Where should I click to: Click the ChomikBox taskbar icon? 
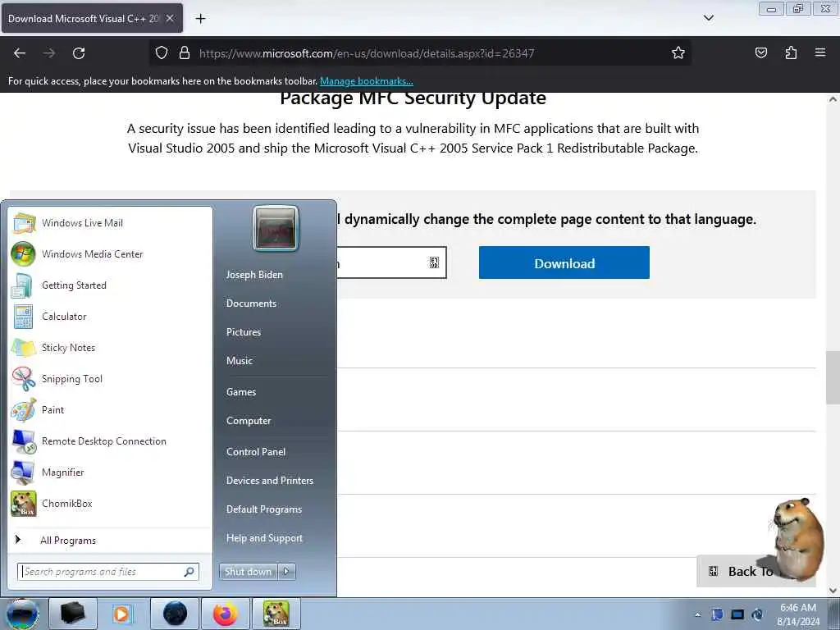coord(276,614)
